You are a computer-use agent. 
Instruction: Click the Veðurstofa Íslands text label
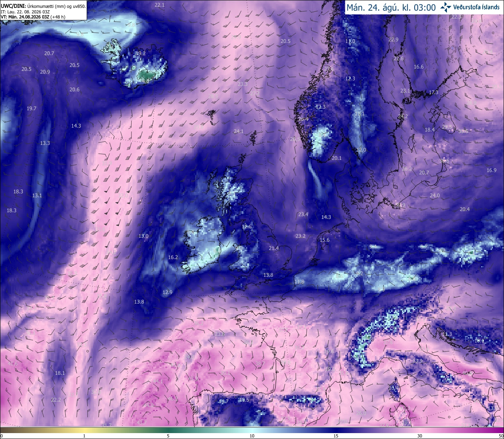477,7
